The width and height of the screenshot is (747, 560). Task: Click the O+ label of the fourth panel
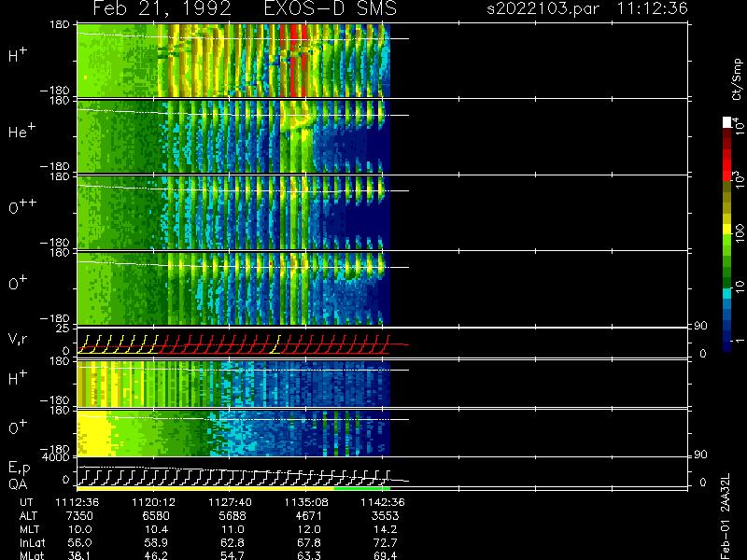pyautogui.click(x=18, y=284)
